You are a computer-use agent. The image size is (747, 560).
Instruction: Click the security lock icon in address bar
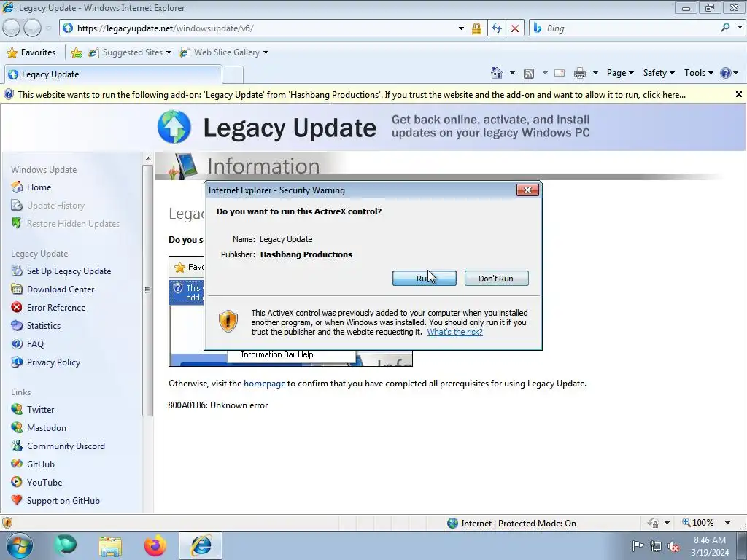tap(476, 28)
